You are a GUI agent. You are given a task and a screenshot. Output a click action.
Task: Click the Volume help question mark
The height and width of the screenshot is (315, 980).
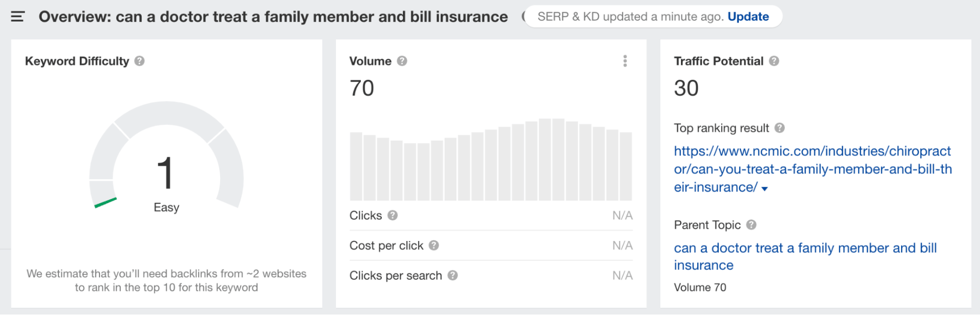click(402, 61)
